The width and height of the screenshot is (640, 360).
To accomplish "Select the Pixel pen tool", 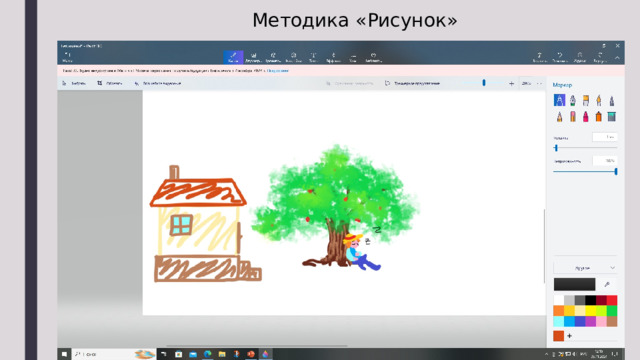I will 611,100.
